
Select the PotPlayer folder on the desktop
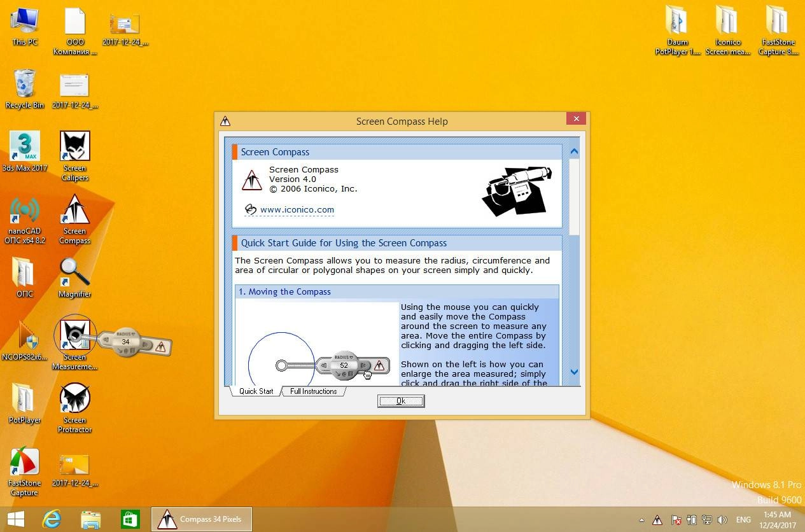point(25,403)
